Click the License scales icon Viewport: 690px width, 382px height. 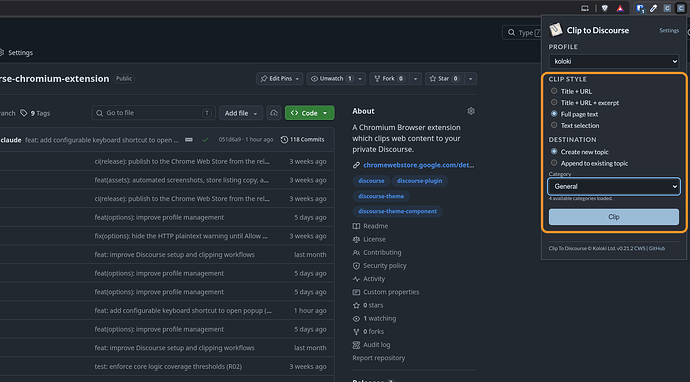[x=356, y=239]
